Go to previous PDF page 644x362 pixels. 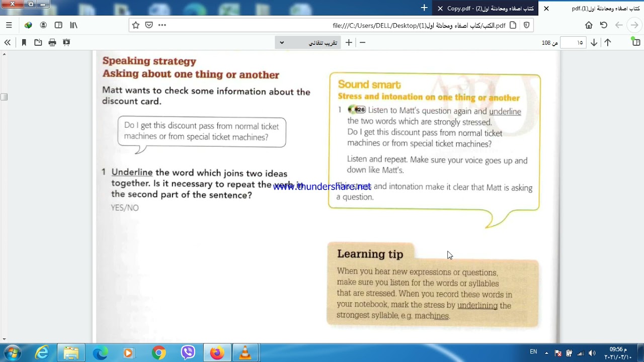click(x=608, y=43)
